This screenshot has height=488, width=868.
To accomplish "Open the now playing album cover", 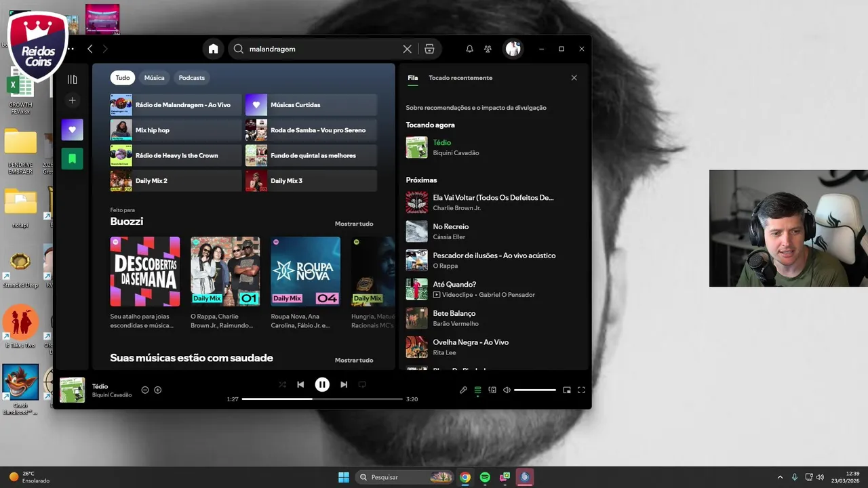I will (x=72, y=390).
